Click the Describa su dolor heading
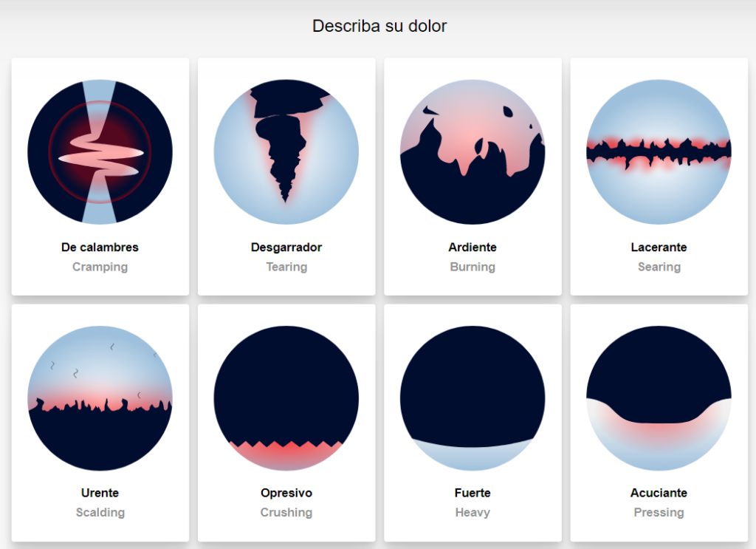Viewport: 756px width, 549px height. [379, 26]
